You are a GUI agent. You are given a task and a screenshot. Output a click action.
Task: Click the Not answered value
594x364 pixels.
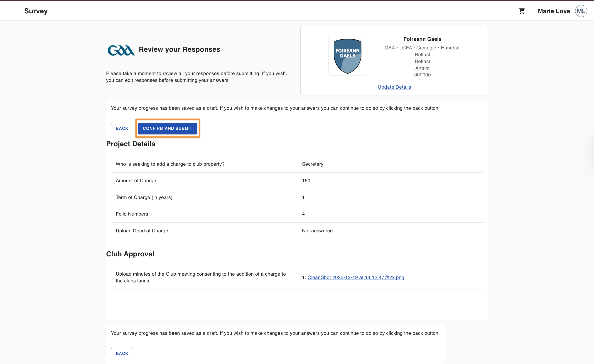[317, 231]
